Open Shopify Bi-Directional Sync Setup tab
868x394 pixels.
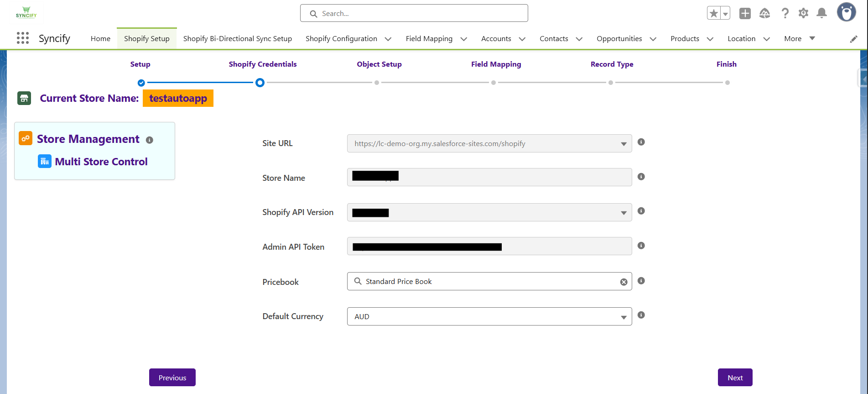click(x=238, y=39)
